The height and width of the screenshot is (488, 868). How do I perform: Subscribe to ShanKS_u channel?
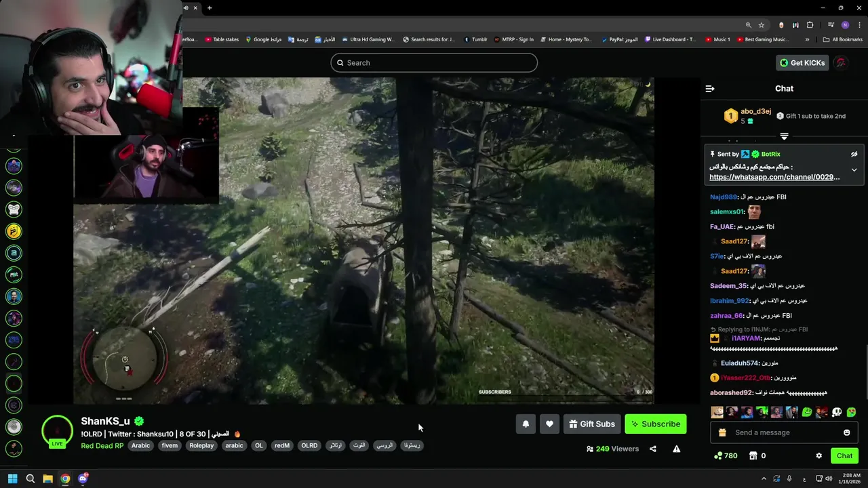tap(656, 424)
